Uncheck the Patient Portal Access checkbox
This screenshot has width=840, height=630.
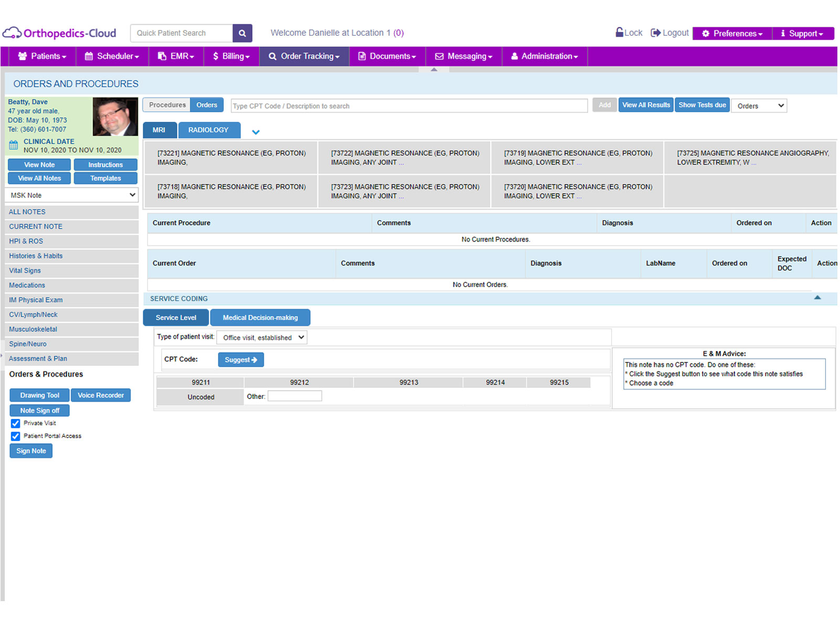[x=16, y=436]
